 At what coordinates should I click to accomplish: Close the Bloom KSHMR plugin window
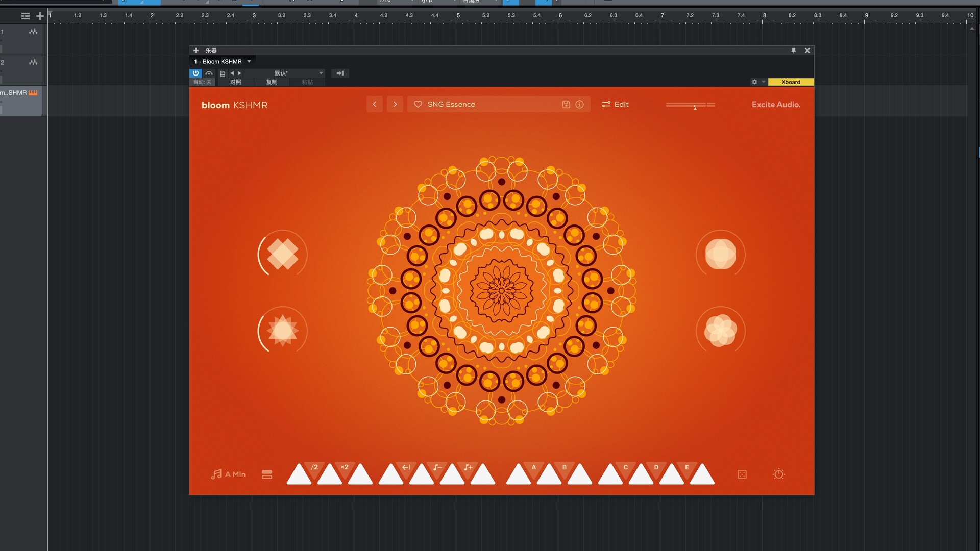point(807,51)
